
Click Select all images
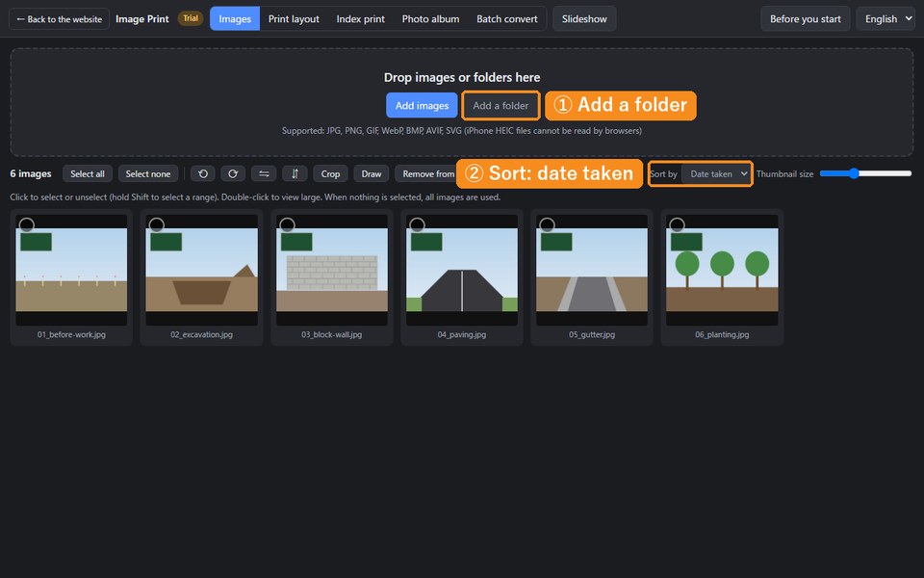pos(88,173)
